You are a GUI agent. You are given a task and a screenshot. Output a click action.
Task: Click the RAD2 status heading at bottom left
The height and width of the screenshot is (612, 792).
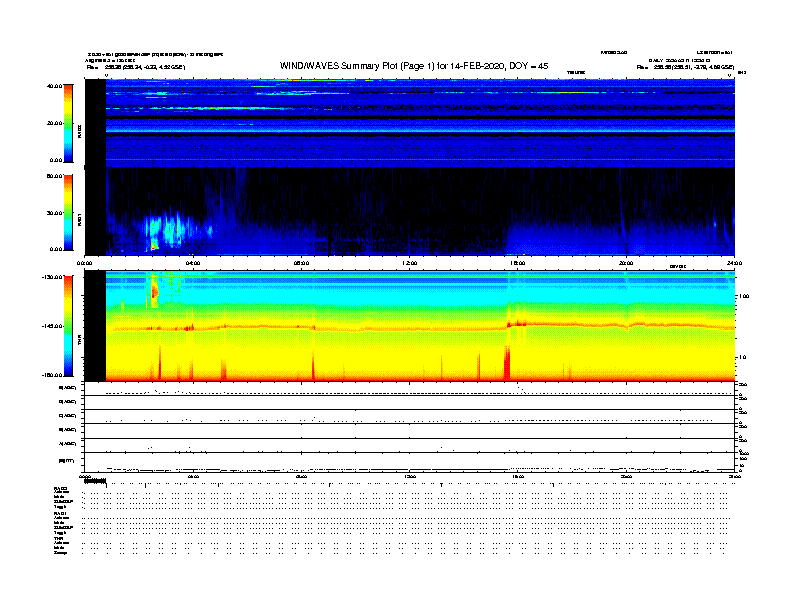coord(60,488)
